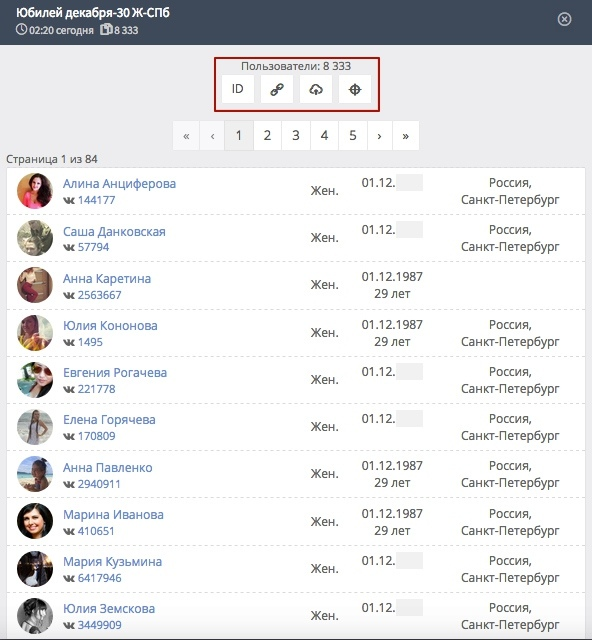Open Алина Анциферова profile link
The image size is (592, 640).
point(119,184)
